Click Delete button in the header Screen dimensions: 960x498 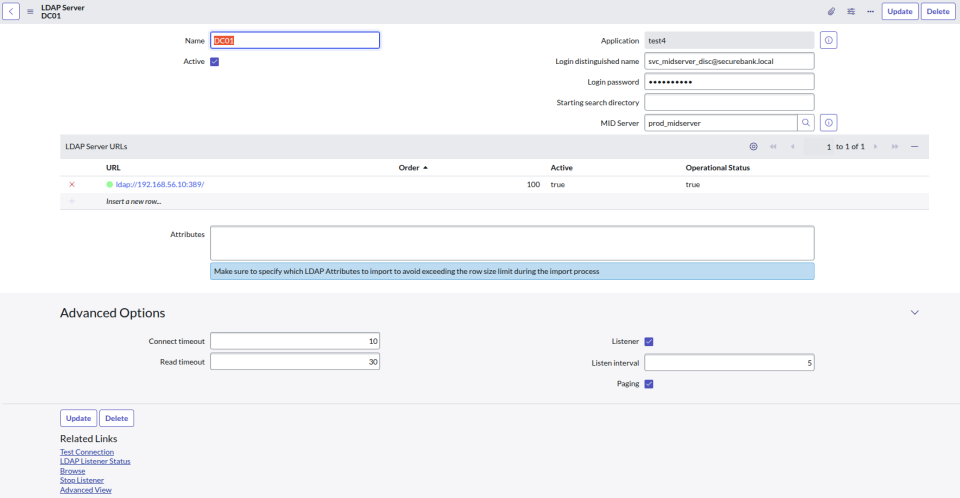(x=938, y=12)
